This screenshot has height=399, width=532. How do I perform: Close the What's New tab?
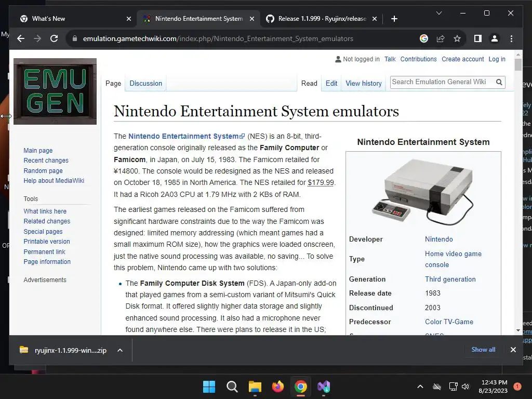click(x=129, y=19)
